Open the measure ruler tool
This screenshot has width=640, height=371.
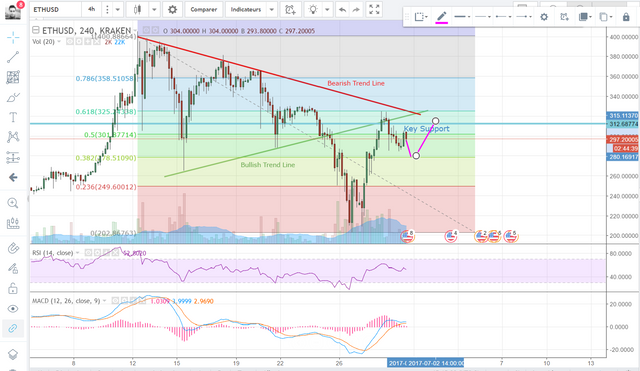13,223
